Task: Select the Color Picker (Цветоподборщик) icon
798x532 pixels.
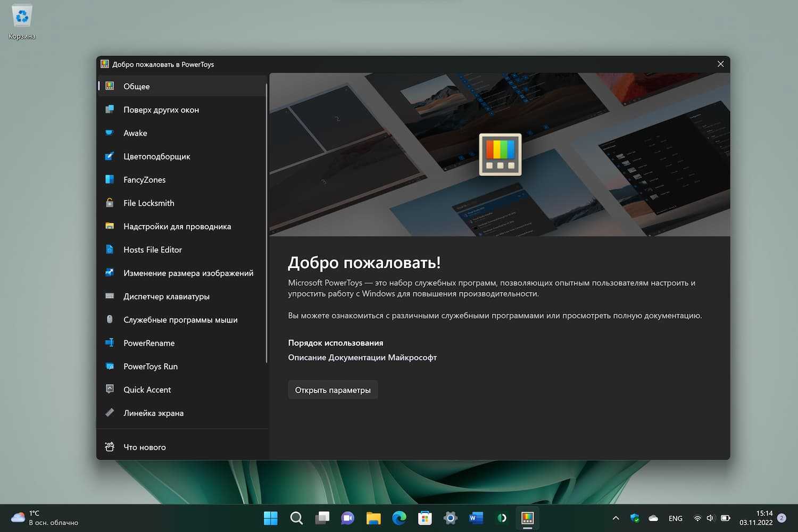Action: point(110,156)
